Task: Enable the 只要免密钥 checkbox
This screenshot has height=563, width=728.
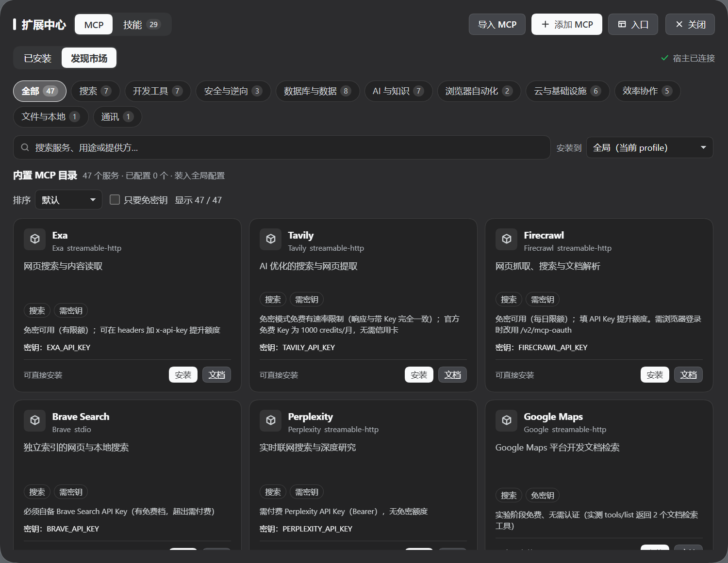Action: pyautogui.click(x=115, y=200)
